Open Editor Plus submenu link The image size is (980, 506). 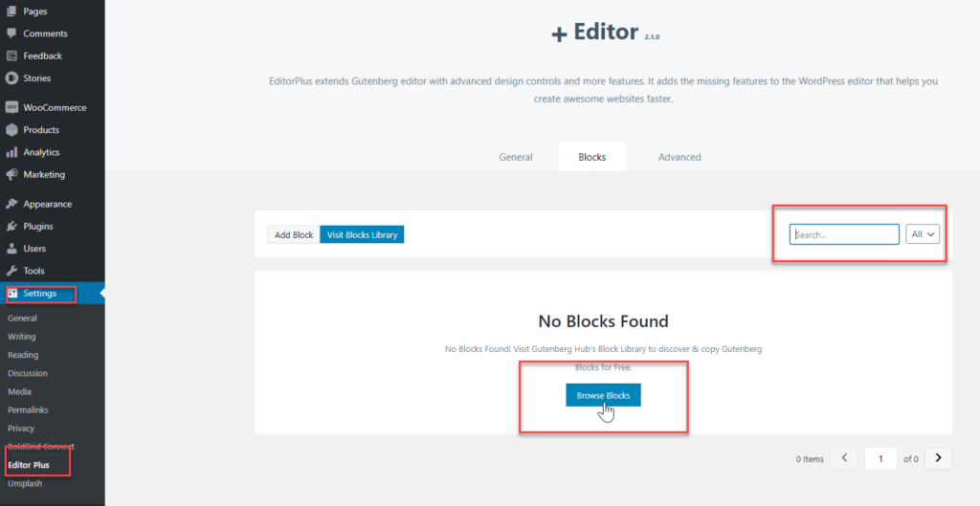point(29,465)
